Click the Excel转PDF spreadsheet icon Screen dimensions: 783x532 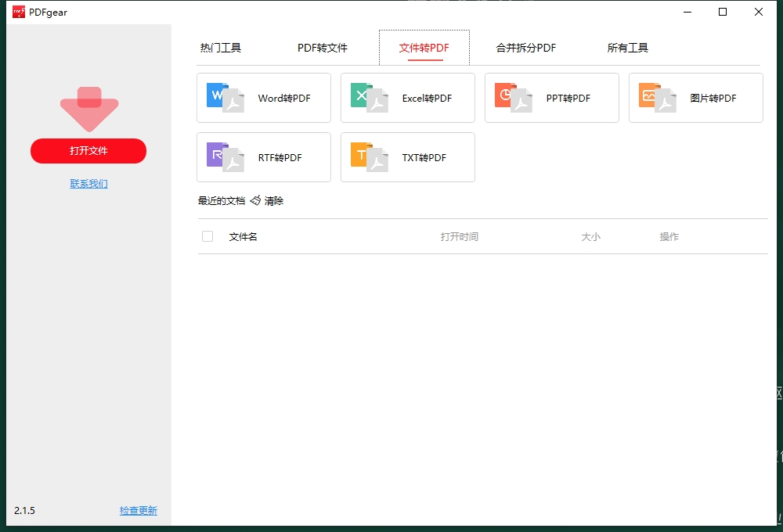(x=370, y=98)
